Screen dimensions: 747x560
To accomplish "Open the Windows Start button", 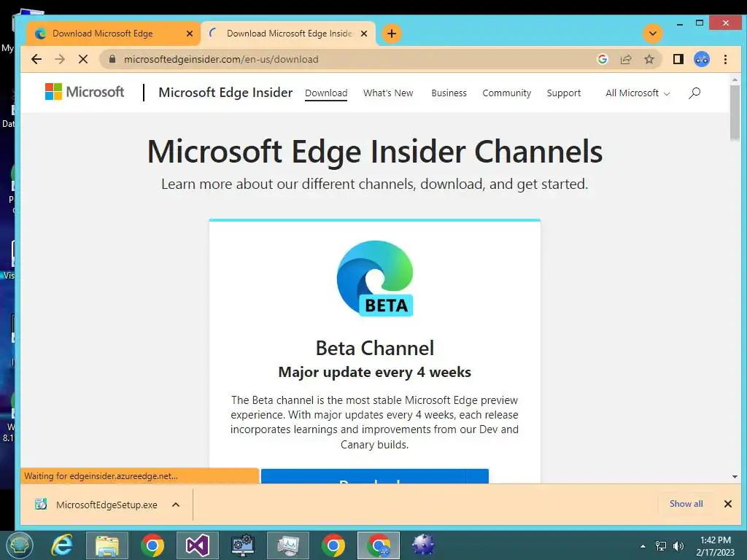I will (x=20, y=545).
